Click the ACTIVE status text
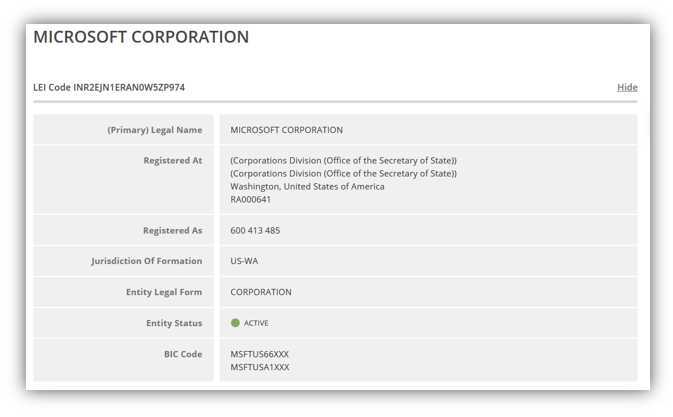 pyautogui.click(x=256, y=323)
